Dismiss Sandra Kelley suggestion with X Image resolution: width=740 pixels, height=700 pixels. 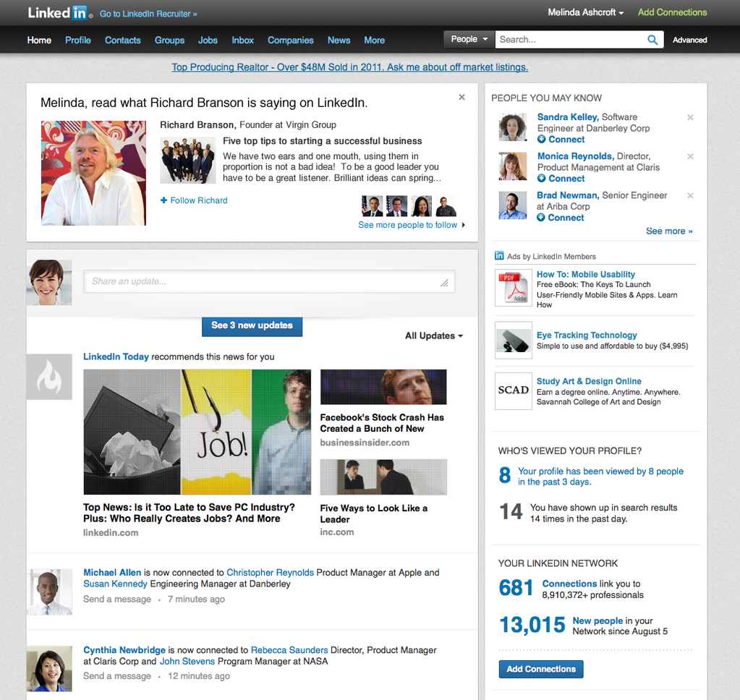point(690,117)
